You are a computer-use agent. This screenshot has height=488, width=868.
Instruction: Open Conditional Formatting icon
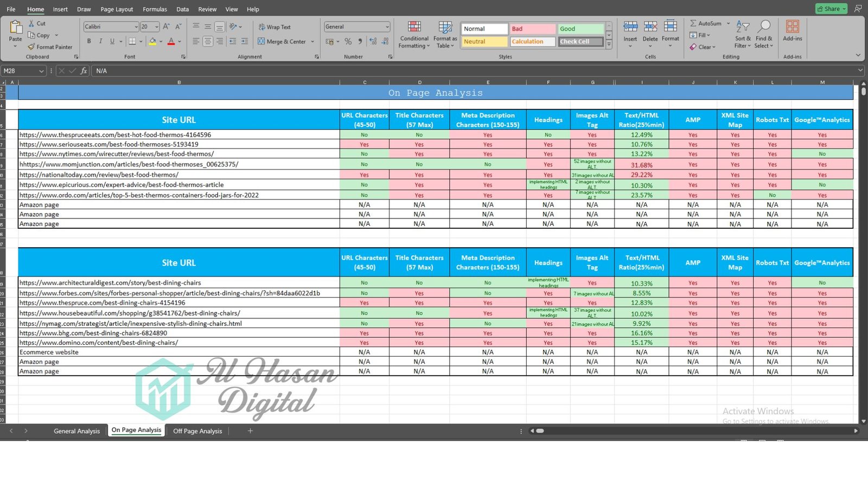tap(414, 27)
